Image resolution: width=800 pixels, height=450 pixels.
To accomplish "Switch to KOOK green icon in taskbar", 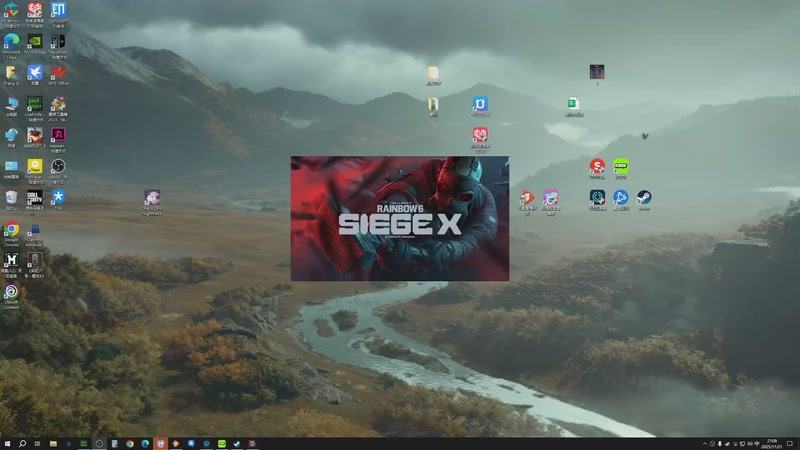I will pyautogui.click(x=221, y=444).
